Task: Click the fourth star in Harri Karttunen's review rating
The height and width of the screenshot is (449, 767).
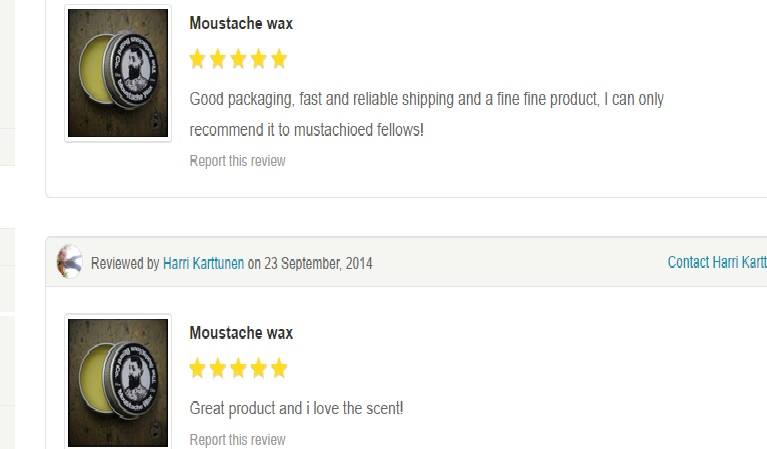Action: click(x=258, y=369)
